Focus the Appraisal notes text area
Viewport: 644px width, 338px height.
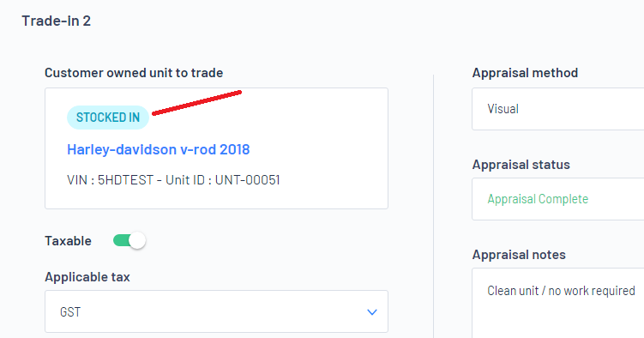pyautogui.click(x=557, y=303)
